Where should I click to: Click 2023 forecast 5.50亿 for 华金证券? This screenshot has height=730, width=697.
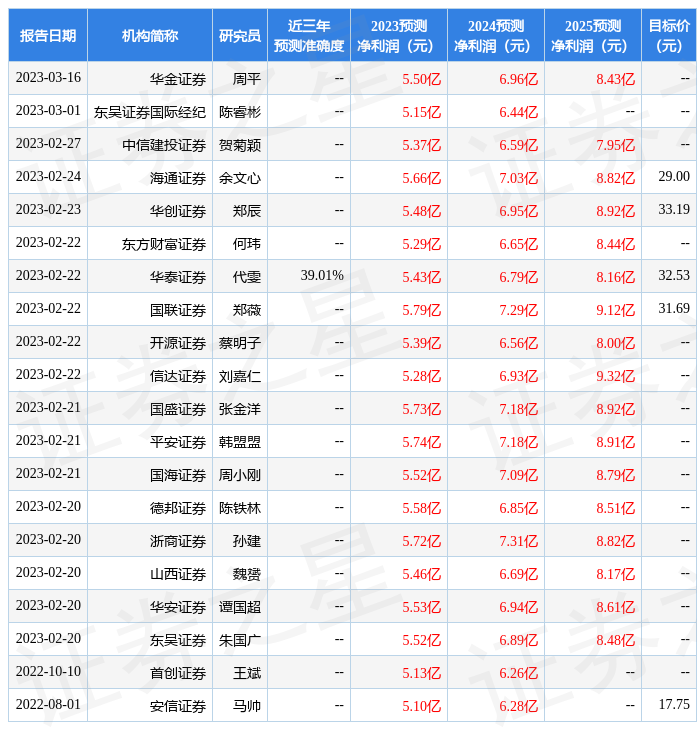421,79
